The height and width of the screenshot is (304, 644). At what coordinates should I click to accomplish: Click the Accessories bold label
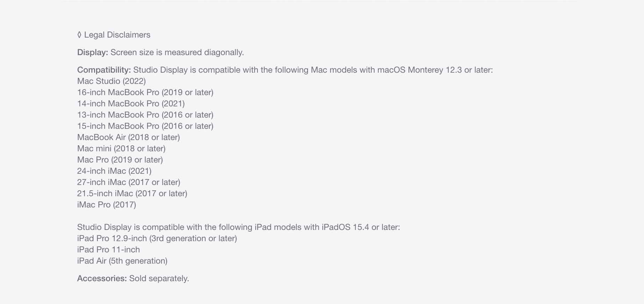point(102,278)
